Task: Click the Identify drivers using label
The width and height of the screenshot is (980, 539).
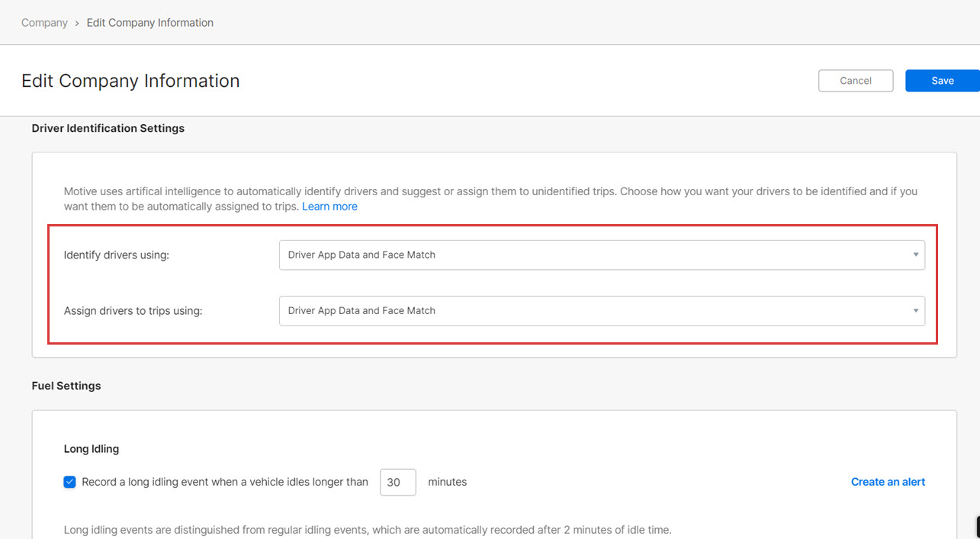Action: point(117,255)
